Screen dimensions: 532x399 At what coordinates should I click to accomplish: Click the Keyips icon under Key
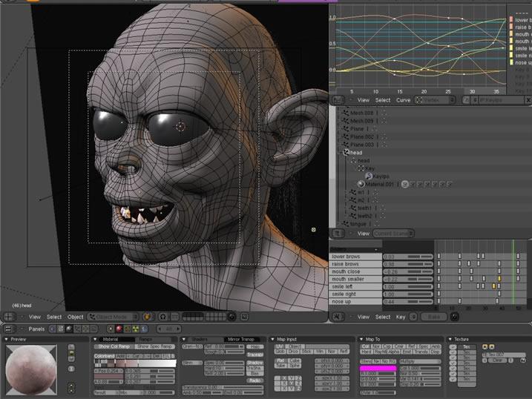[367, 177]
